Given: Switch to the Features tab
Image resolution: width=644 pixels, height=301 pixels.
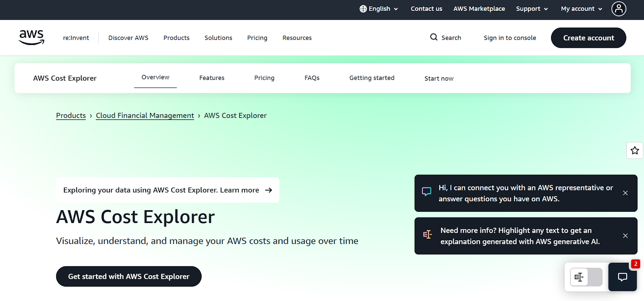Looking at the screenshot, I should [x=212, y=78].
